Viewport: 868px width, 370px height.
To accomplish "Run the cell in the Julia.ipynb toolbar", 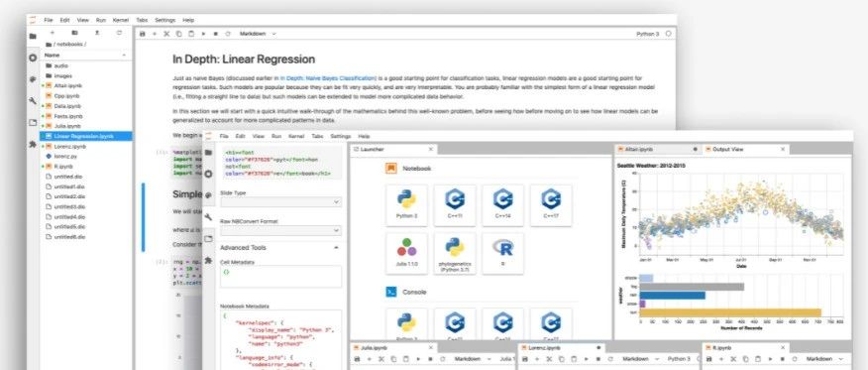I will tap(418, 359).
